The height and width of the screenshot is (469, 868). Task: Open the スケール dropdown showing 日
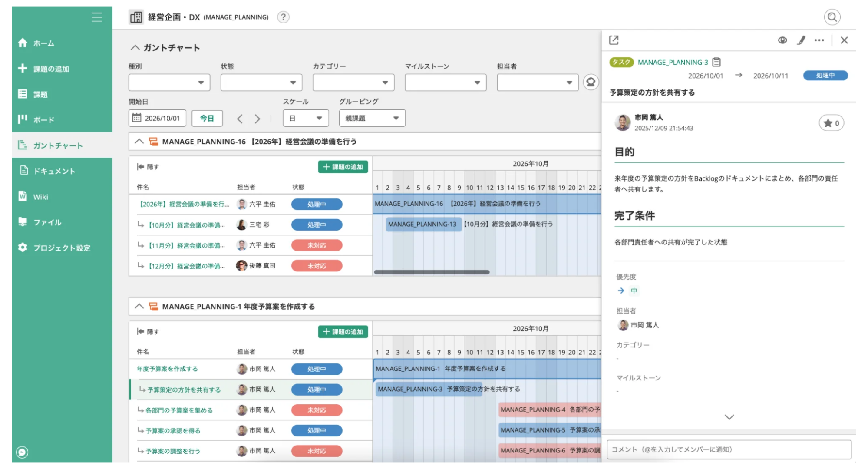tap(306, 118)
